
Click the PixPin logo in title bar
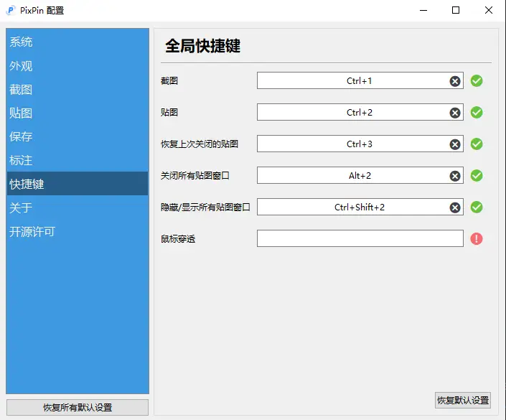pyautogui.click(x=11, y=10)
